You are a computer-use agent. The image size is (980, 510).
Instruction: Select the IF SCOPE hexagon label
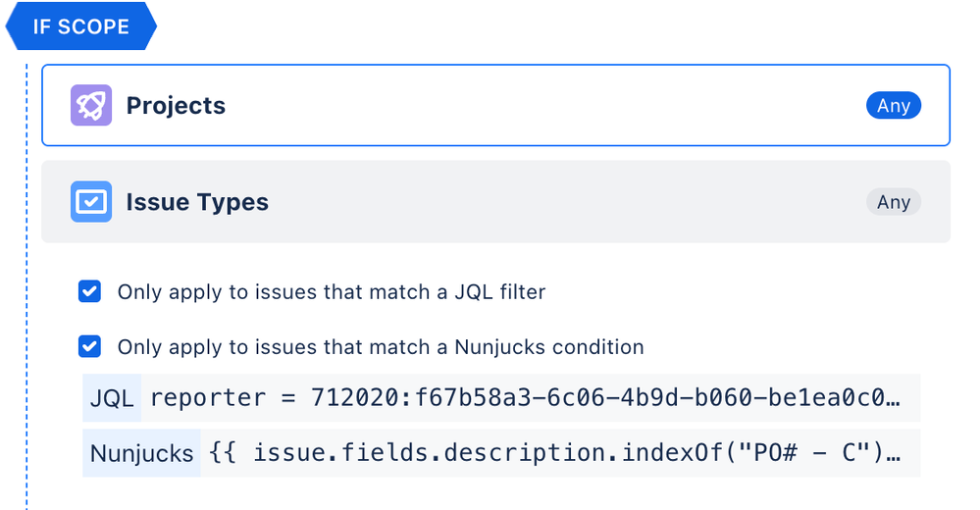[x=80, y=26]
